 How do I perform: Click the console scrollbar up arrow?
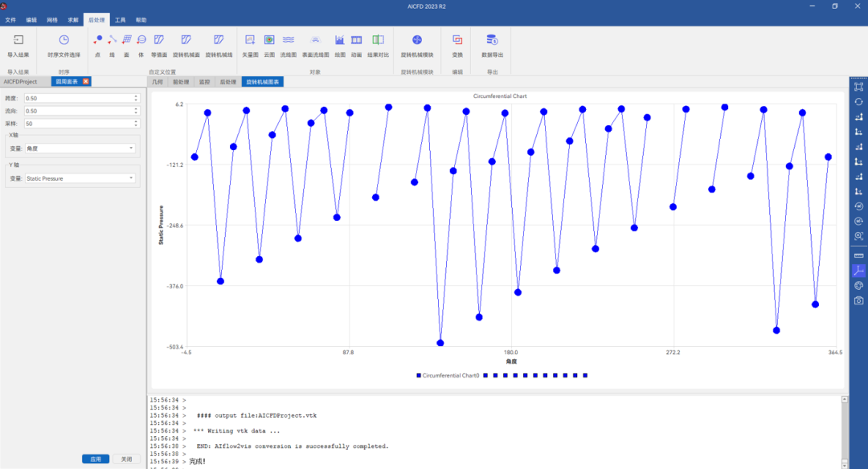point(845,399)
